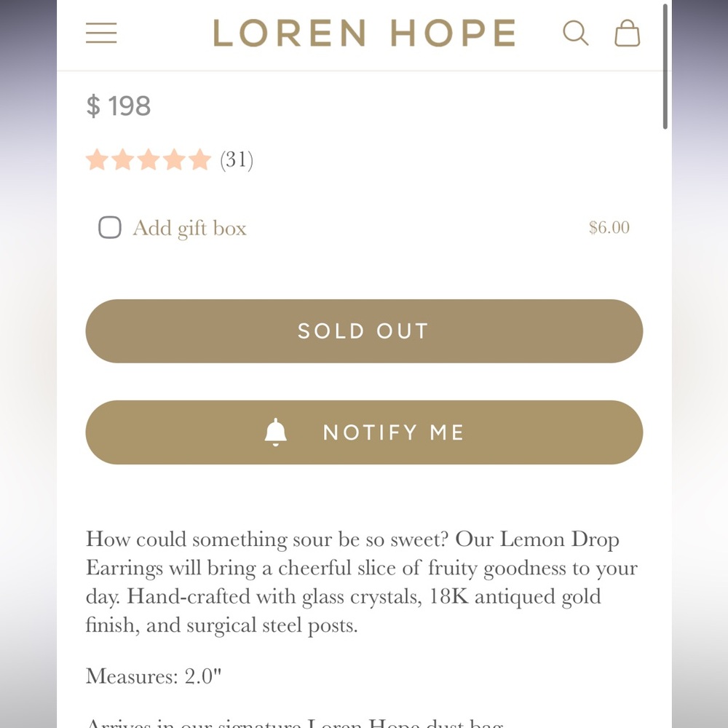
Task: Click the bell icon inside NOTIFY ME button
Action: (x=274, y=432)
